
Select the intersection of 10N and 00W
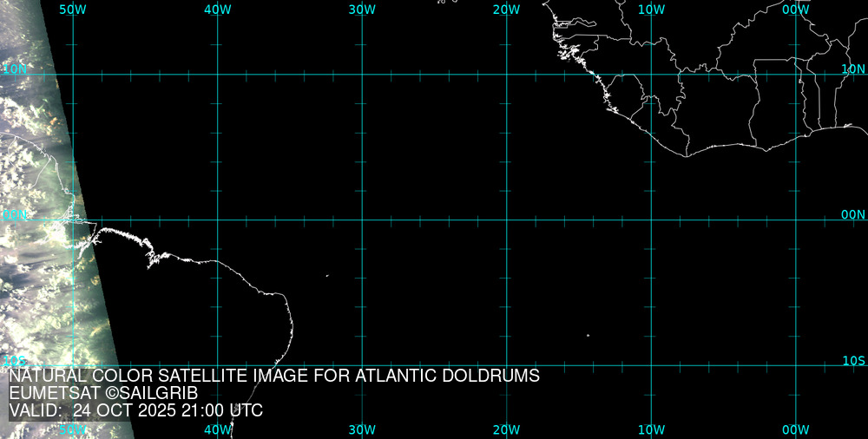(x=796, y=75)
